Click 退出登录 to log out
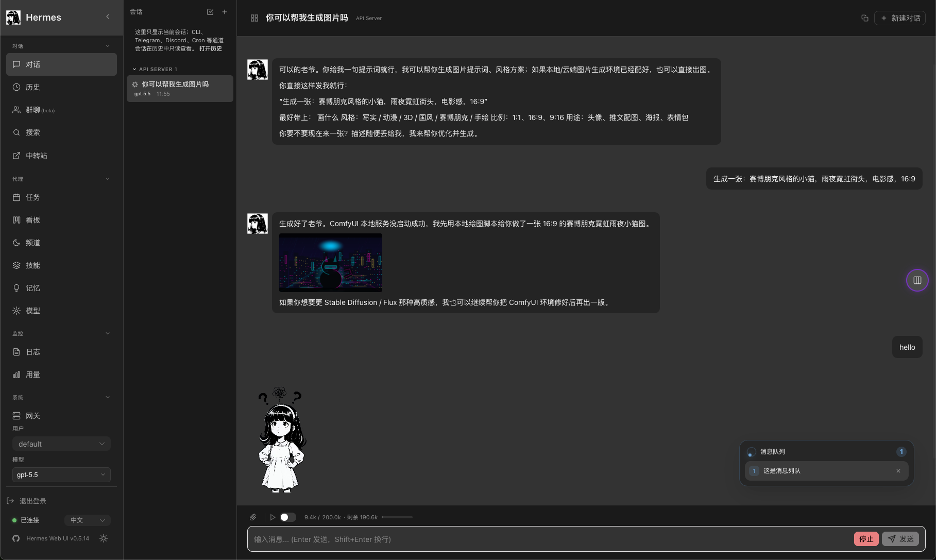Image resolution: width=936 pixels, height=560 pixels. (x=27, y=501)
